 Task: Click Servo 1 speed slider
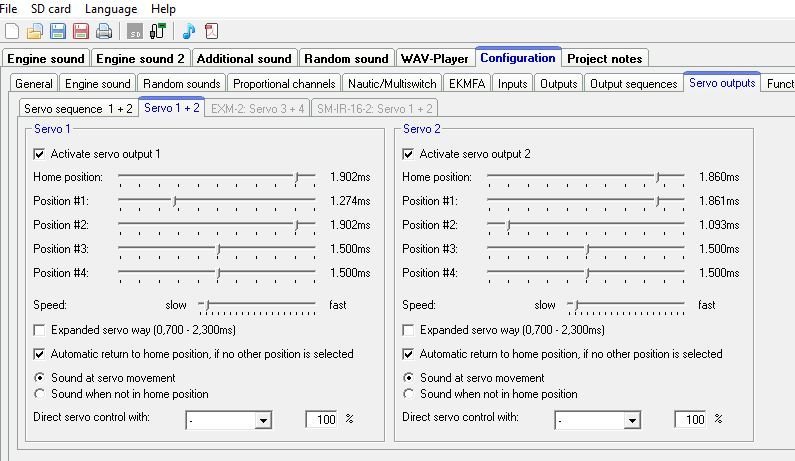(260, 305)
